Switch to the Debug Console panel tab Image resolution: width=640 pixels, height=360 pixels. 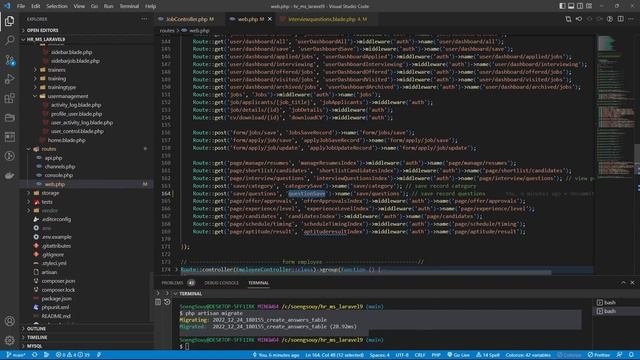222,282
